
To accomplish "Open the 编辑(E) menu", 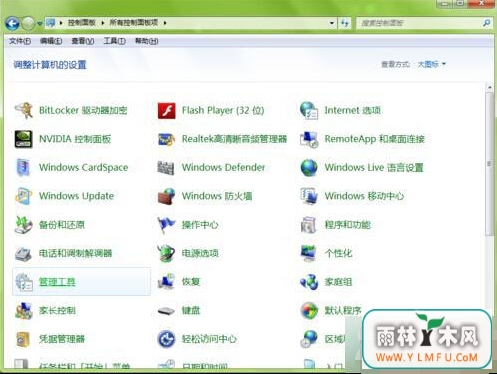I will 51,41.
